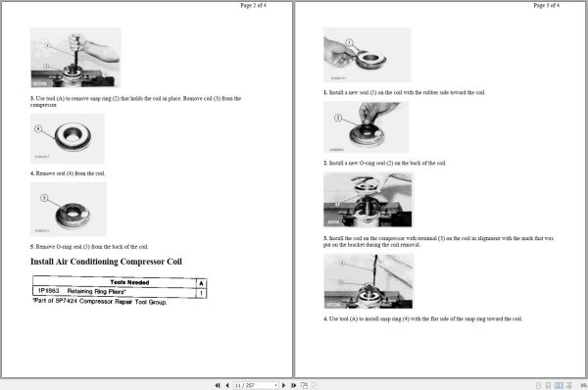
Task: Switch to single page continuous layout
Action: pyautogui.click(x=548, y=385)
